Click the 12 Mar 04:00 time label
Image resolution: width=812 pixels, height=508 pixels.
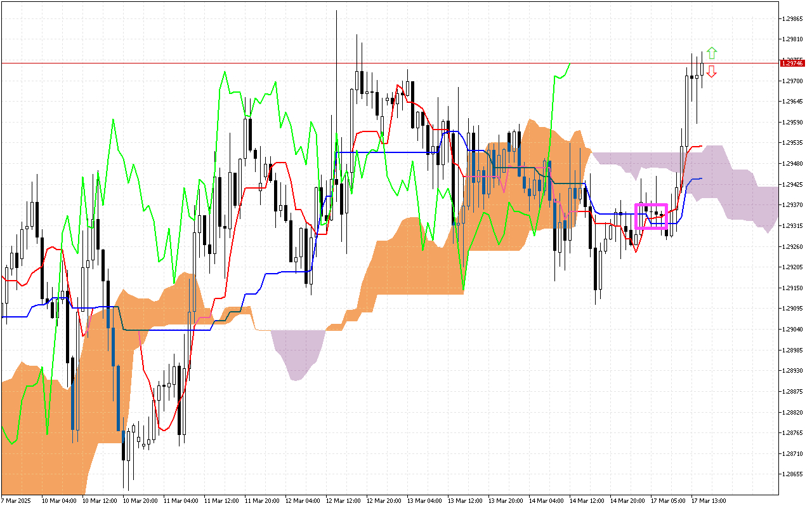pyautogui.click(x=303, y=500)
